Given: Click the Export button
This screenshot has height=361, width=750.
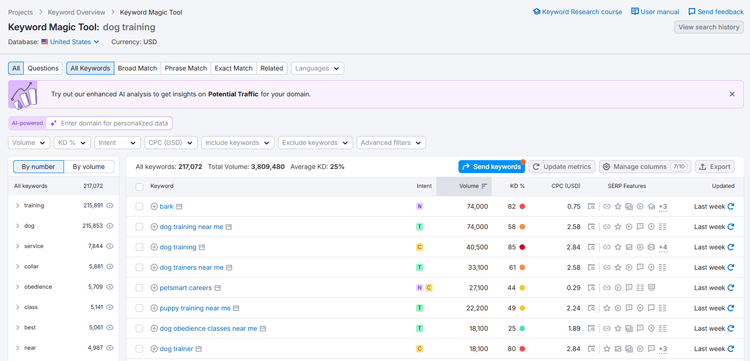Looking at the screenshot, I should 715,167.
